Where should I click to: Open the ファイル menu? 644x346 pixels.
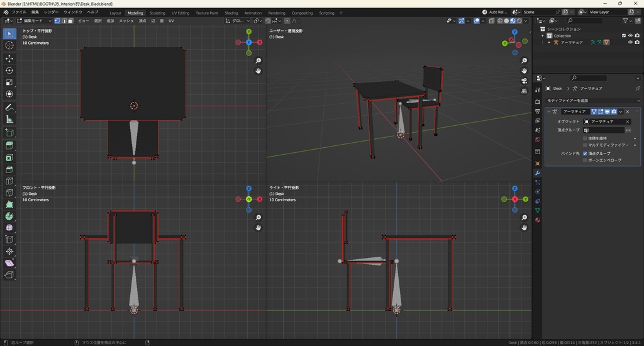tap(19, 12)
